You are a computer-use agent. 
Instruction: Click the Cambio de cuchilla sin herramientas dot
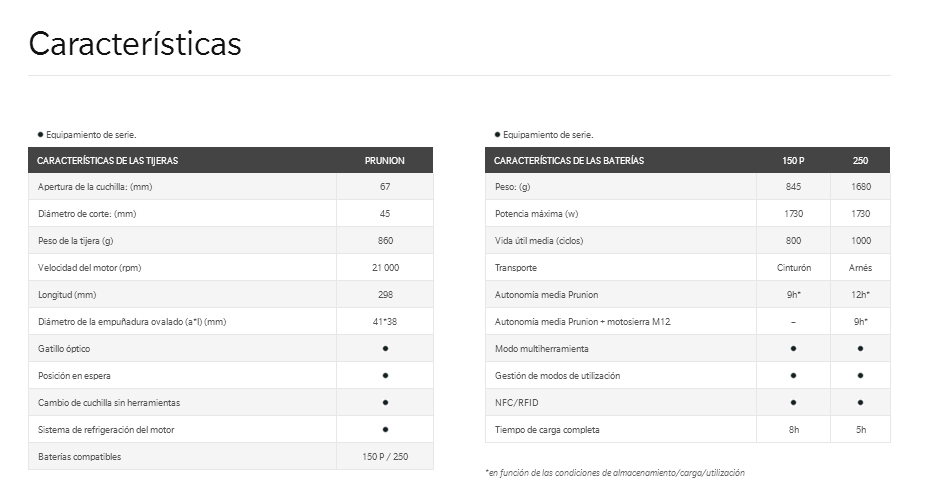click(385, 402)
